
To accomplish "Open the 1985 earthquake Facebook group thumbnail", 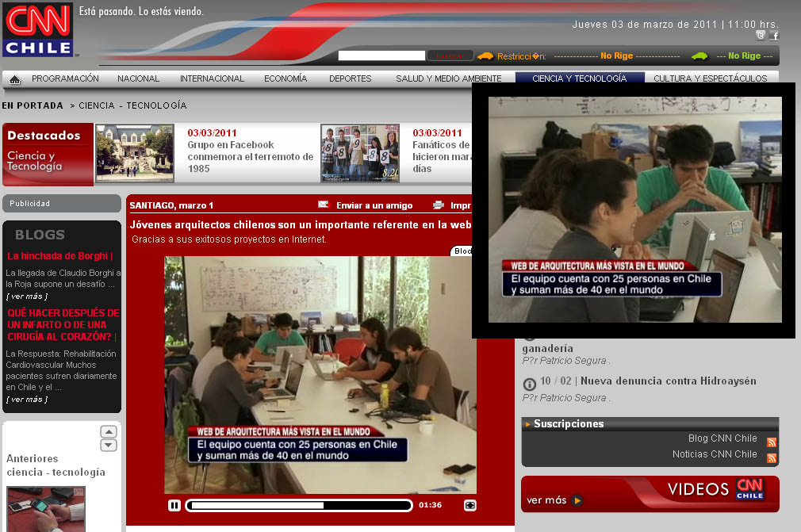I will click(135, 153).
